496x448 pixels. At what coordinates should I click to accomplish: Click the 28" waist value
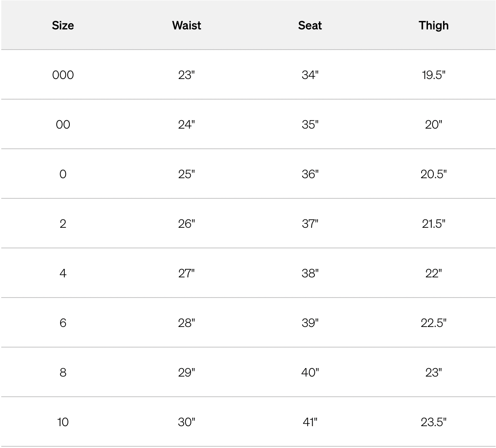[x=187, y=323]
